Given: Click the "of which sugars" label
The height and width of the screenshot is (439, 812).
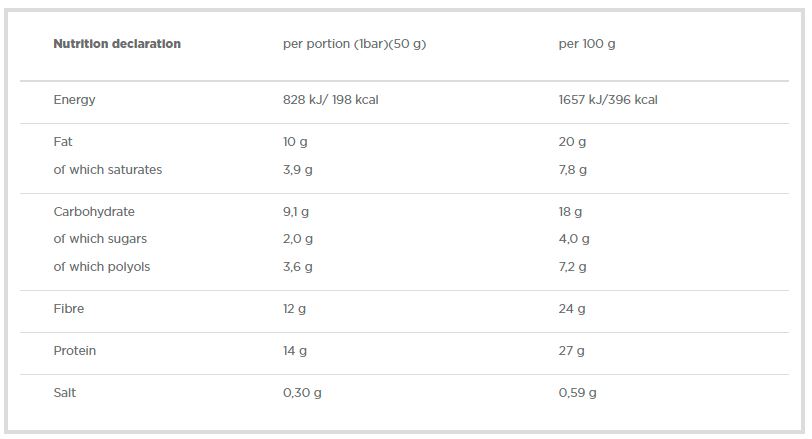Looking at the screenshot, I should [x=100, y=239].
